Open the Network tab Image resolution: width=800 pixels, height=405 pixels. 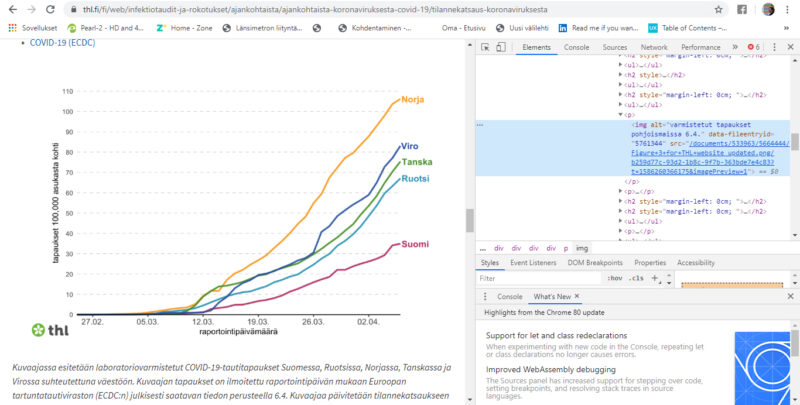[654, 47]
